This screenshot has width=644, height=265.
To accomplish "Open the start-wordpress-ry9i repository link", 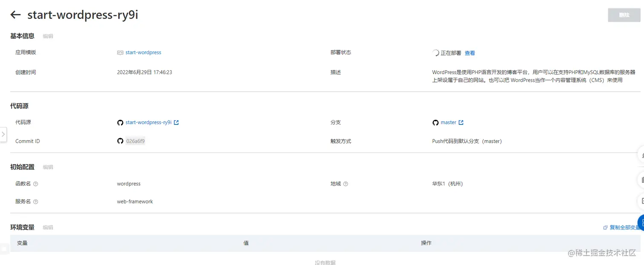I will click(148, 122).
